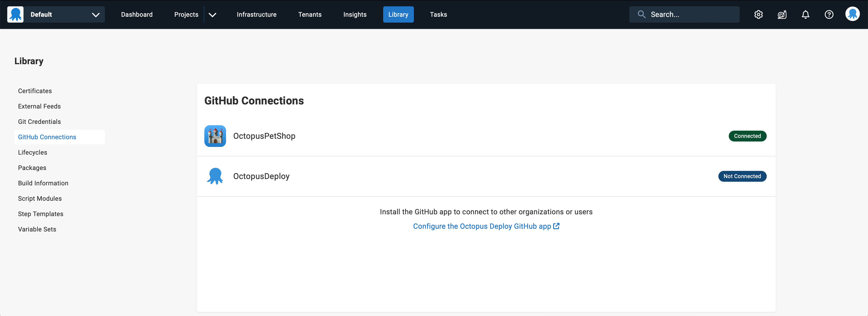Open help using the question mark icon

[x=829, y=14]
